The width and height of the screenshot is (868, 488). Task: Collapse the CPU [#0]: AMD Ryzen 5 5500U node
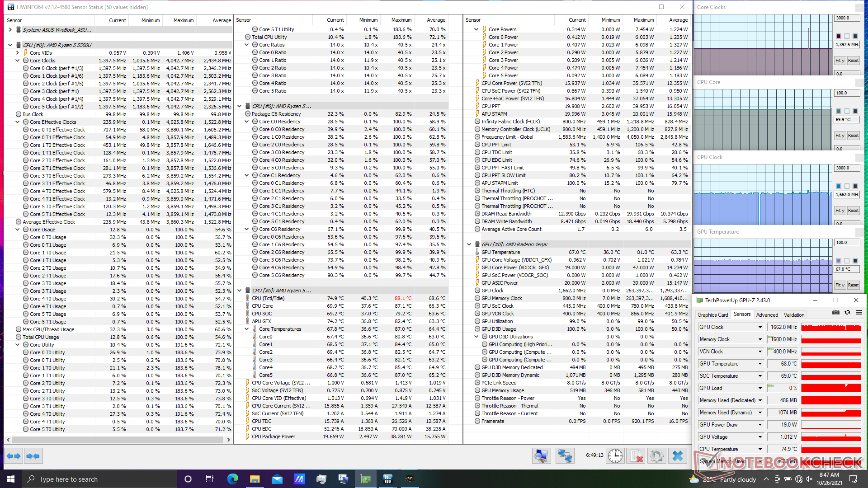10,45
